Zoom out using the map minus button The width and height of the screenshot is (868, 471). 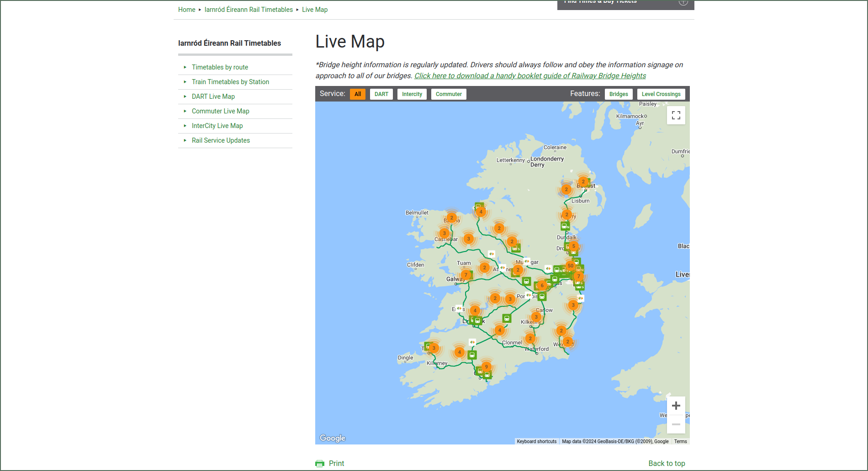[x=676, y=424]
